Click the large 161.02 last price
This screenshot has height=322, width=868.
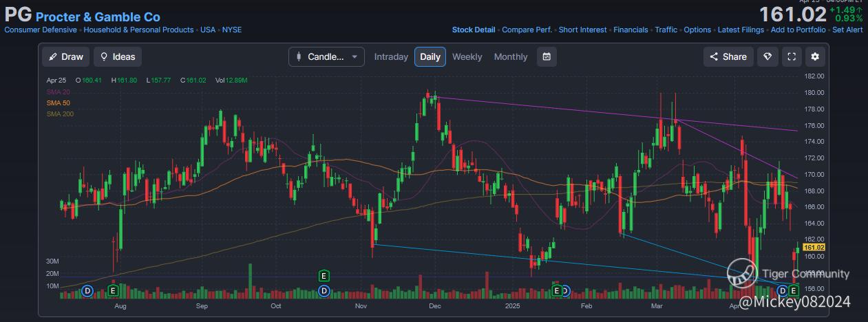792,14
